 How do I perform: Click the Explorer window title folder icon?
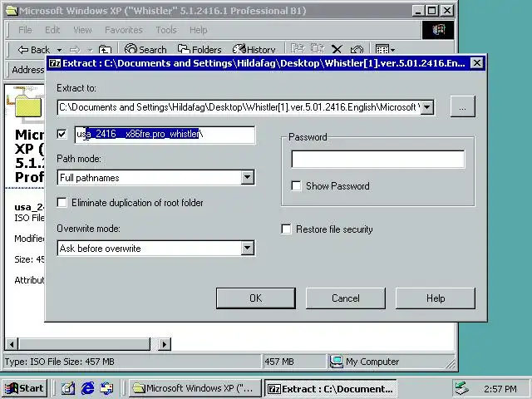(12, 11)
